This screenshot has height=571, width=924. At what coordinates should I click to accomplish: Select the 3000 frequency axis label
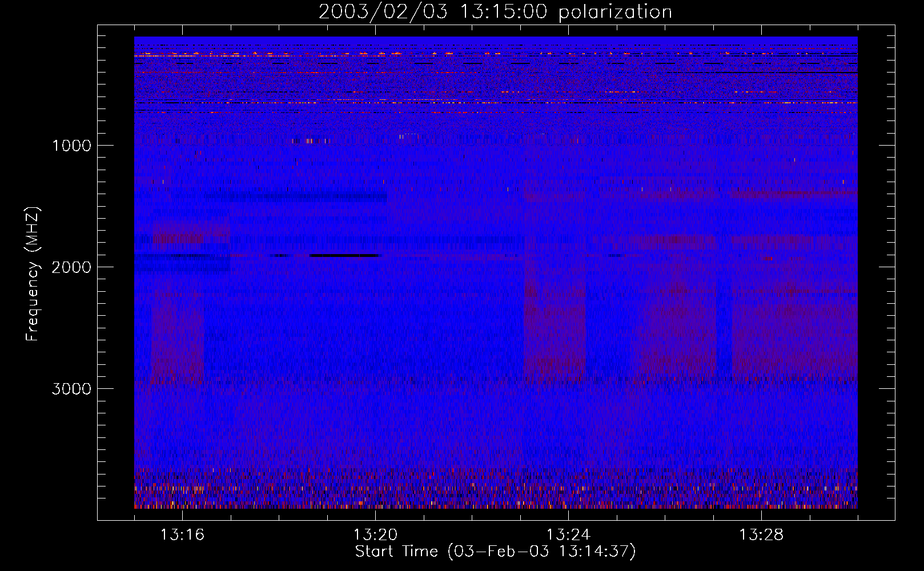point(71,389)
